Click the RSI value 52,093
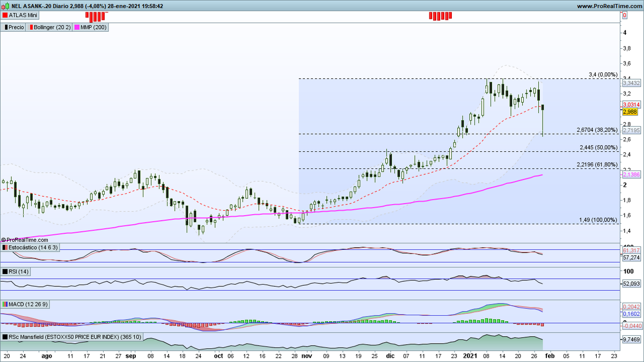 632,283
